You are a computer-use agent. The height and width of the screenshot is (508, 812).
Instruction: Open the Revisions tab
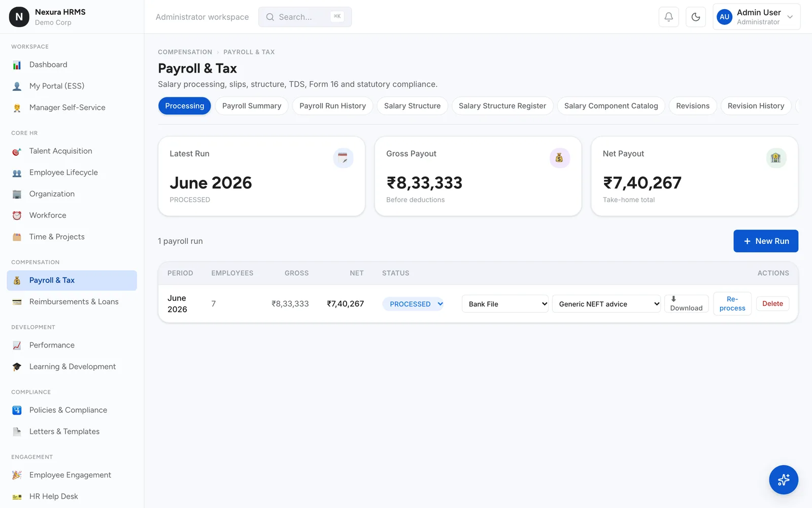693,106
